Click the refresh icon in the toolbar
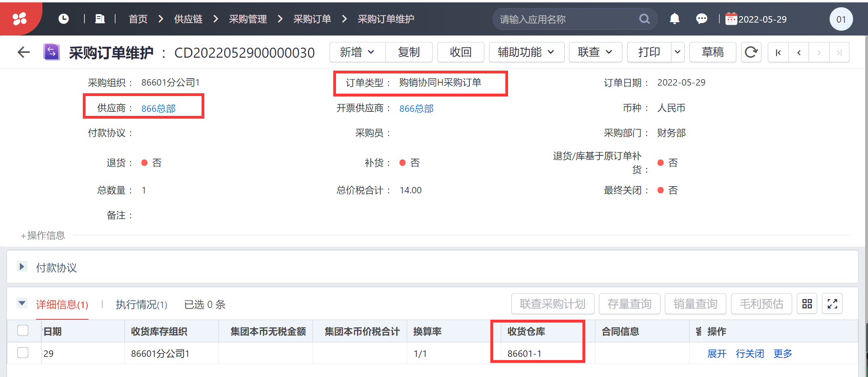The height and width of the screenshot is (377, 868). [x=751, y=52]
